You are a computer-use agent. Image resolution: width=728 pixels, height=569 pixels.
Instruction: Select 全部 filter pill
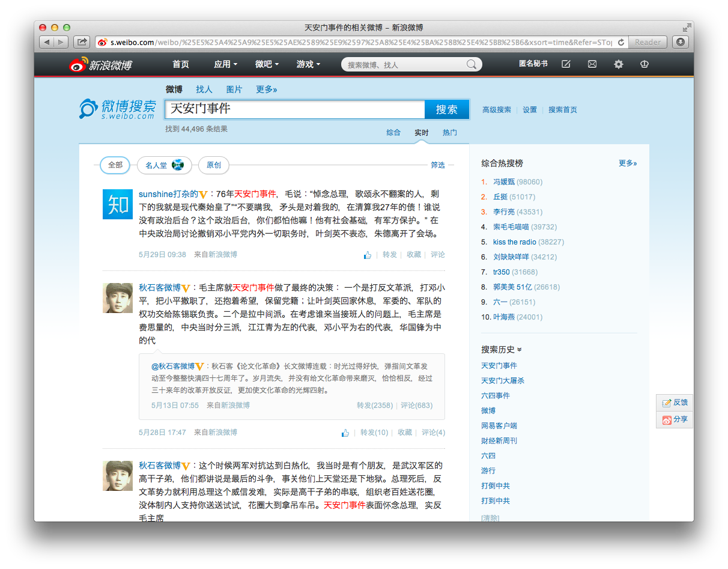click(x=115, y=165)
